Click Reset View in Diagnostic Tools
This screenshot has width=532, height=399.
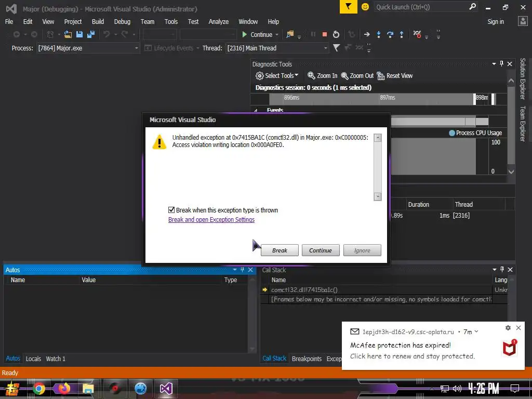coord(395,76)
